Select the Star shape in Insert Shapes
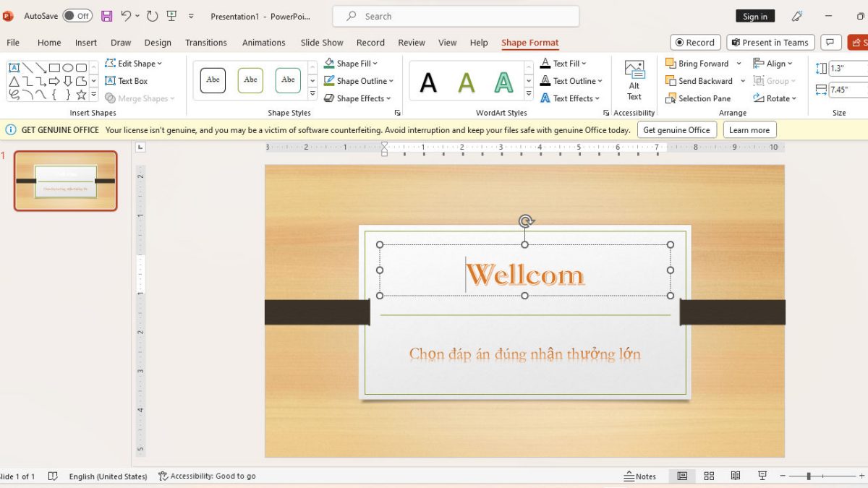Screen dimensions: 868x488 tap(82, 94)
